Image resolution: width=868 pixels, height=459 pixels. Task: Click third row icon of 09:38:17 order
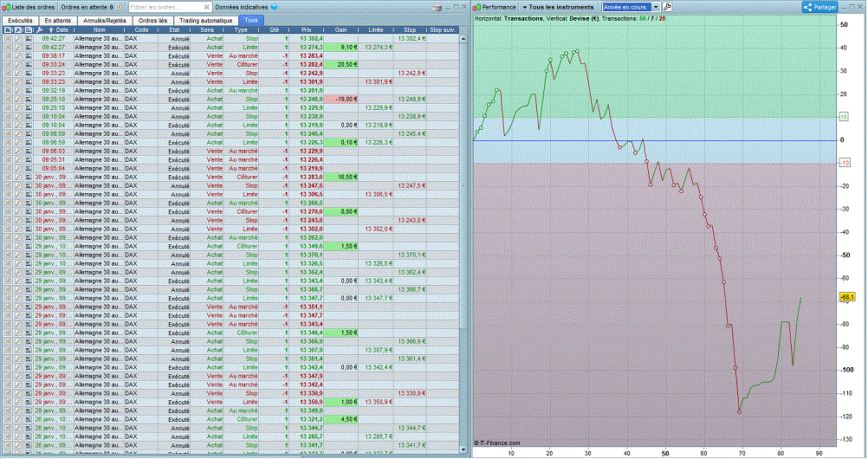pyautogui.click(x=29, y=56)
